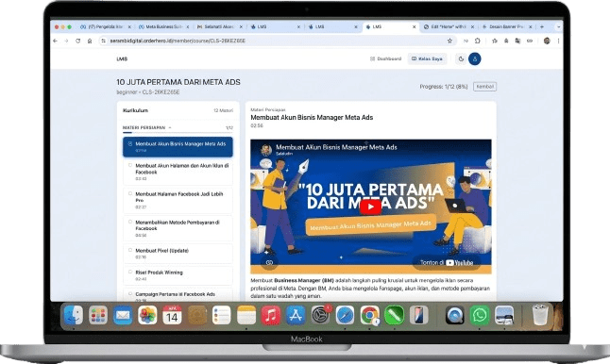Viewport: 610px width, 364px height.
Task: Click the Tonton di YouTube link
Action: (447, 262)
